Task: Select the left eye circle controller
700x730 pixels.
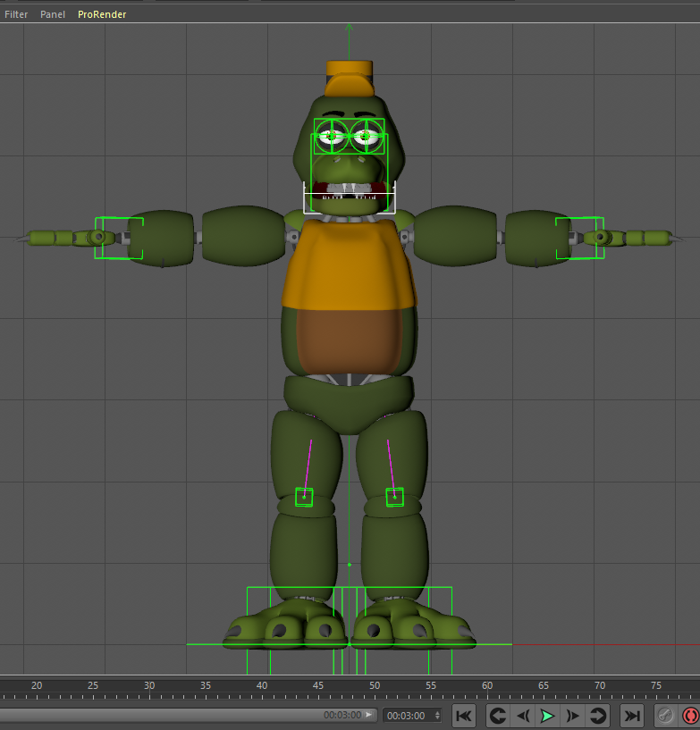Action: (332, 137)
